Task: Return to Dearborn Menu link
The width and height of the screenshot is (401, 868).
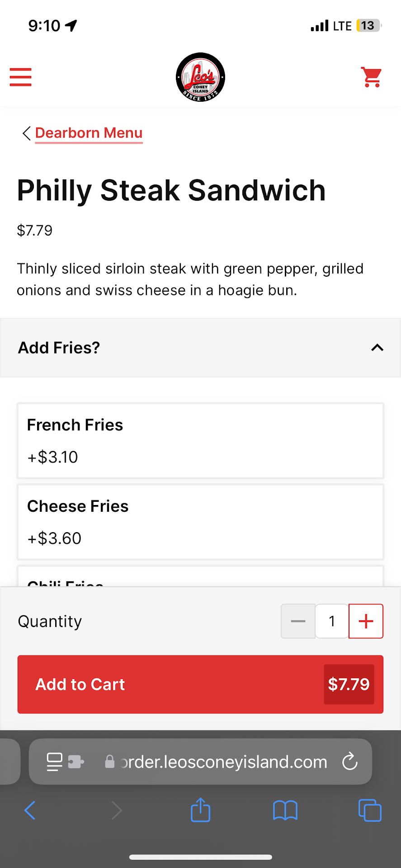Action: (89, 133)
